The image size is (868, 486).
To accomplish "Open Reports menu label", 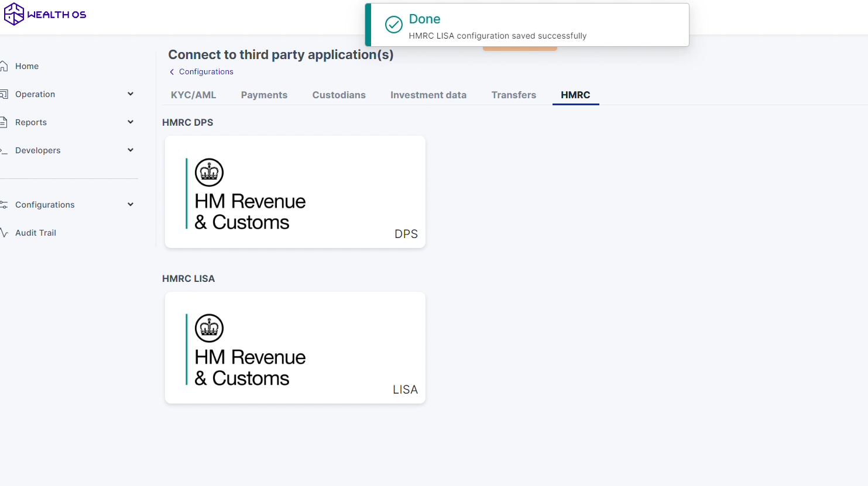I will [31, 122].
